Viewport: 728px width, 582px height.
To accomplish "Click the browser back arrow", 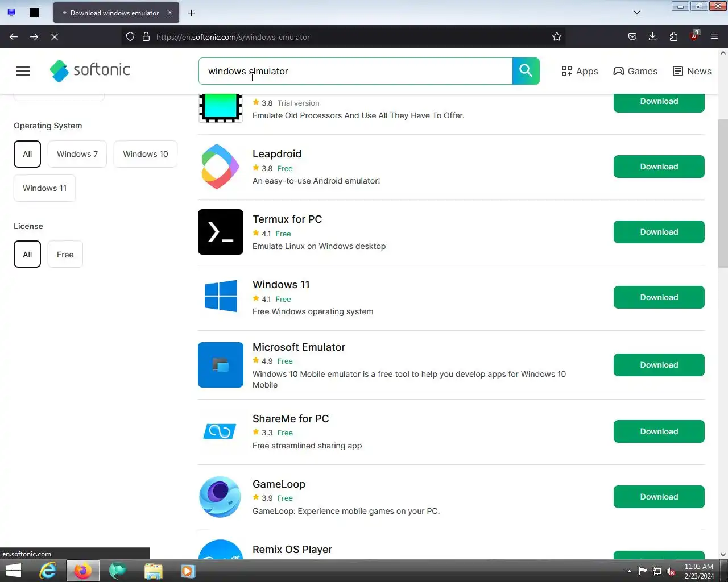I will point(14,37).
